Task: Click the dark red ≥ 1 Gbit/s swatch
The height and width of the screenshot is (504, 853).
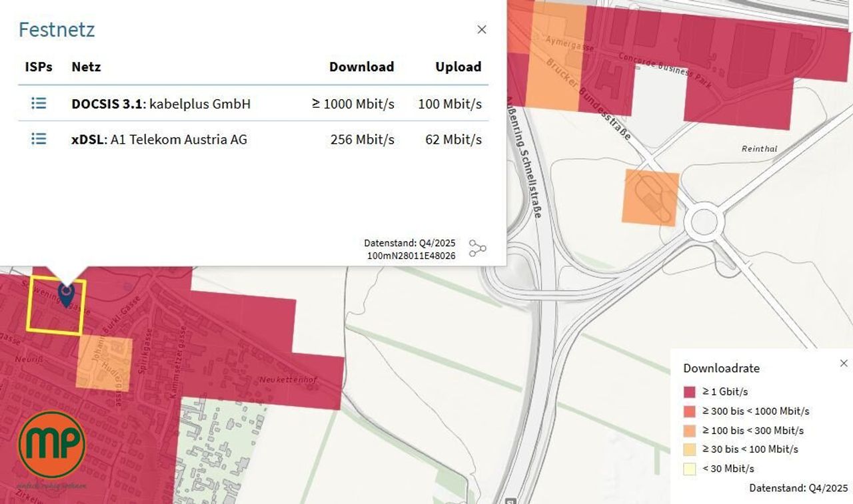Action: (690, 391)
